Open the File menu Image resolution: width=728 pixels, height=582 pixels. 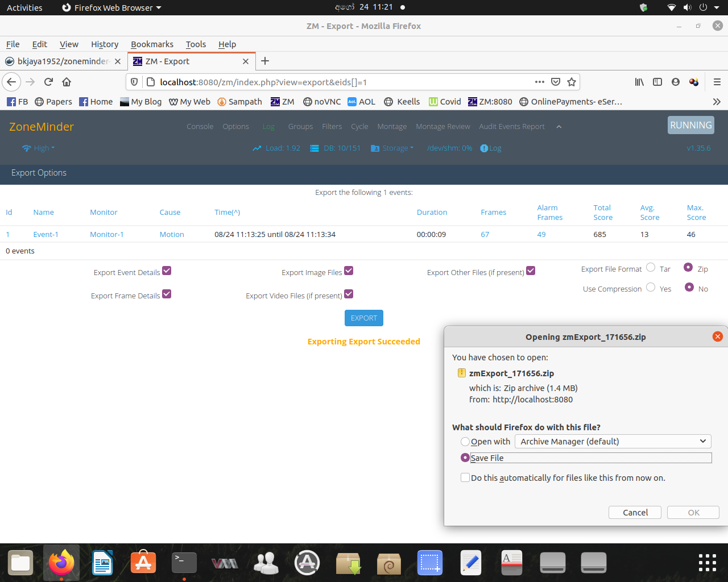click(13, 44)
